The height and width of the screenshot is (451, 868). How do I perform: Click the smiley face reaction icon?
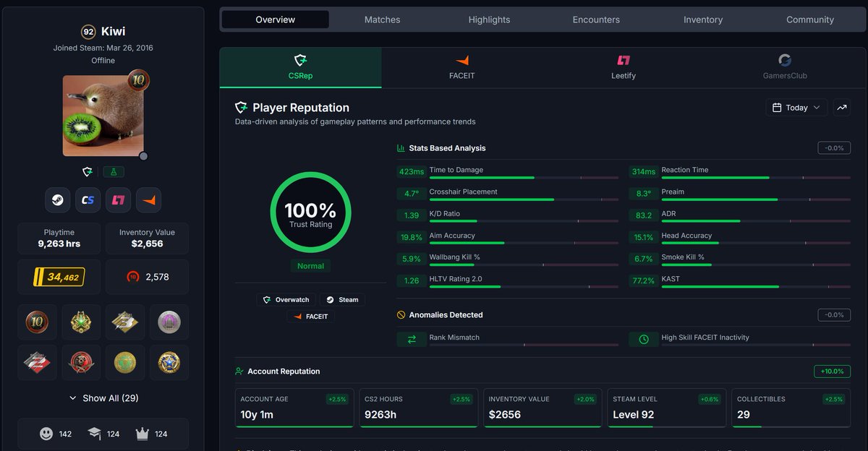pos(46,434)
